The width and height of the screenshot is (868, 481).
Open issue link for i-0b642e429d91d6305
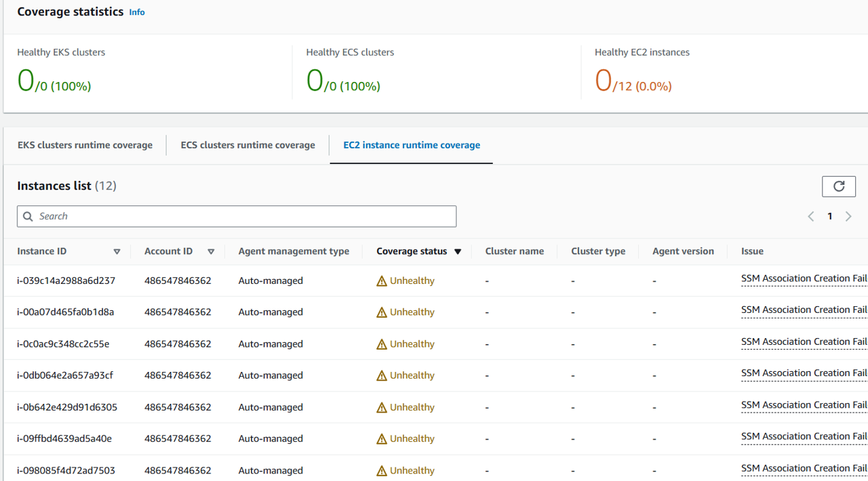[x=804, y=404]
